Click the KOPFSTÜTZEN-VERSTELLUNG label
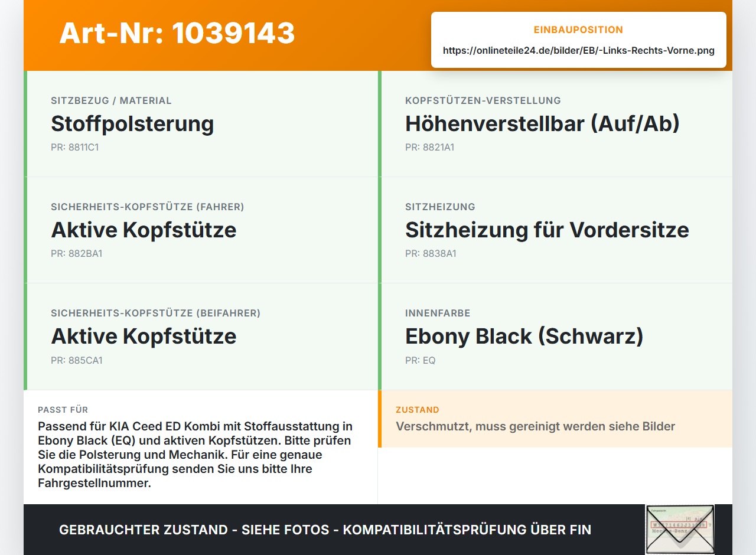Viewport: 756px width, 555px height. [x=483, y=100]
